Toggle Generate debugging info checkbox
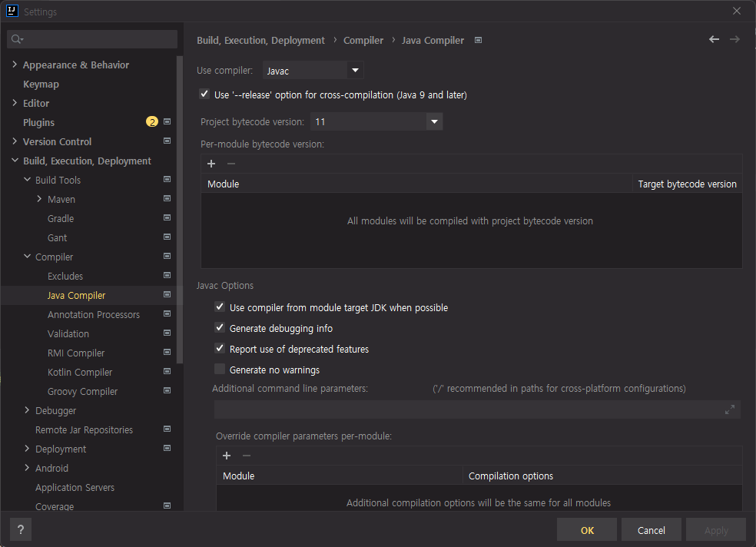 [220, 328]
